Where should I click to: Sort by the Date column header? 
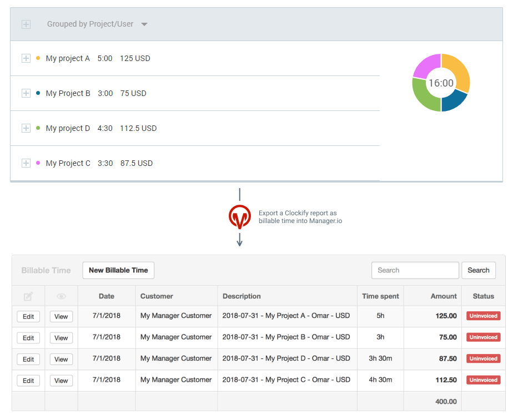tap(107, 296)
